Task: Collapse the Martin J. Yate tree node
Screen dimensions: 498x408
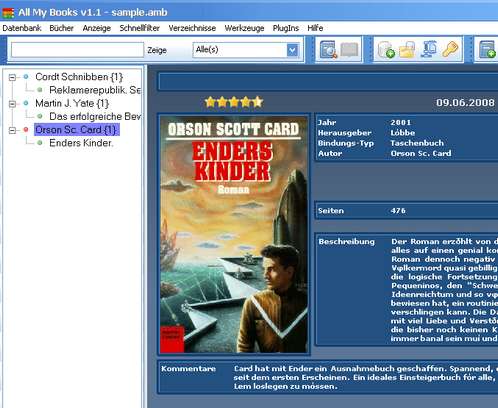Action: click(x=12, y=104)
